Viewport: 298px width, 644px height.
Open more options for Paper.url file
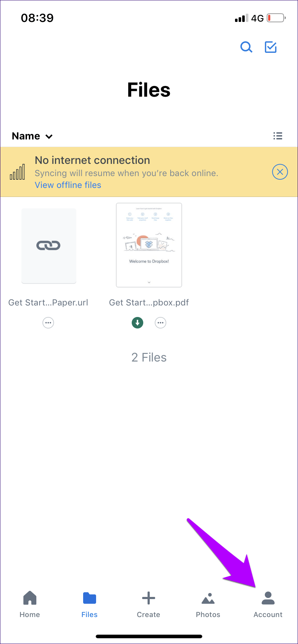point(48,323)
